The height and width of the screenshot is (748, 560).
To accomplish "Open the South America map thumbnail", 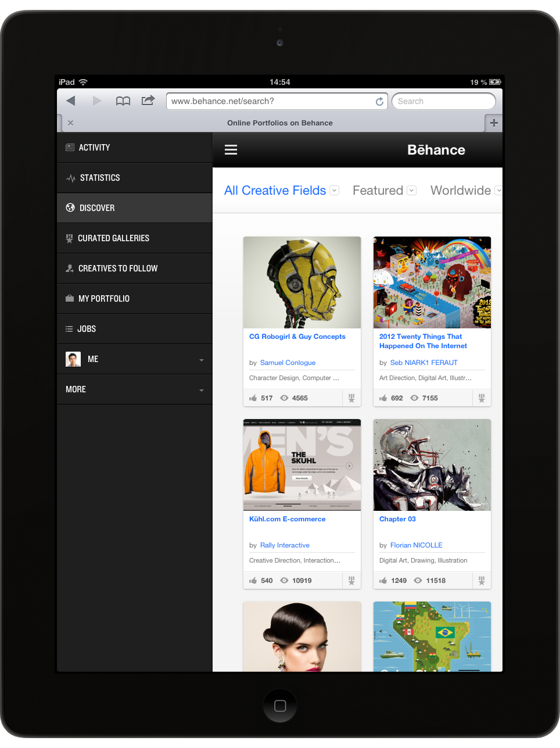I will 432,636.
